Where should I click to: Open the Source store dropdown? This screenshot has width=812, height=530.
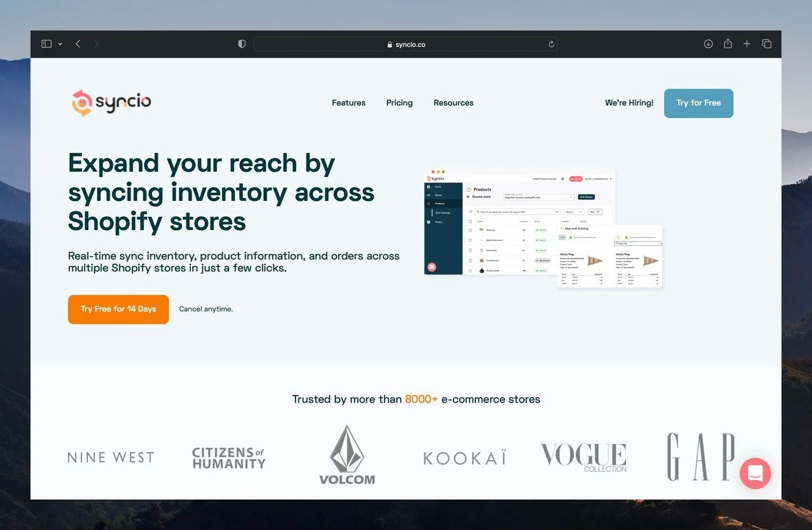tap(539, 197)
